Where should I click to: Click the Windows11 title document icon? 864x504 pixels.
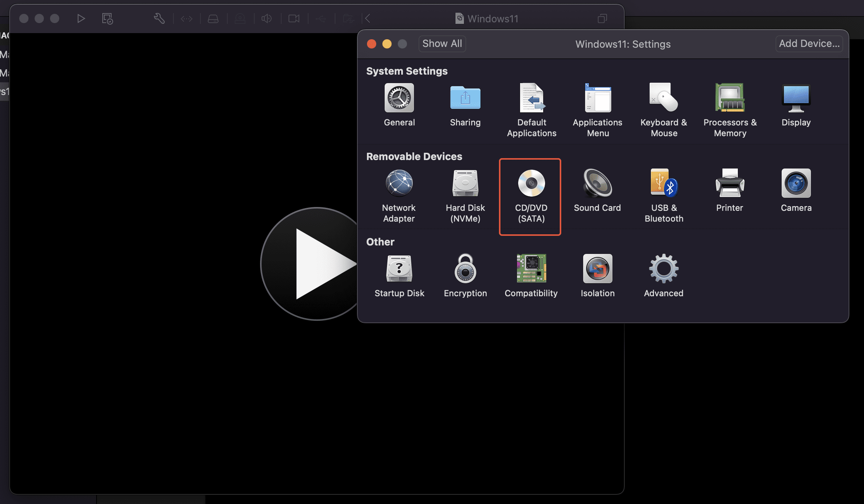tap(459, 18)
